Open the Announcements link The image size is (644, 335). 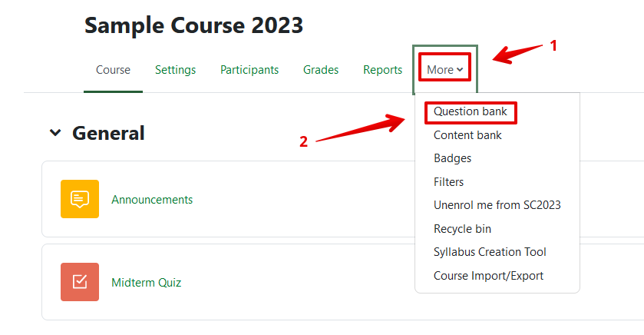coord(152,200)
